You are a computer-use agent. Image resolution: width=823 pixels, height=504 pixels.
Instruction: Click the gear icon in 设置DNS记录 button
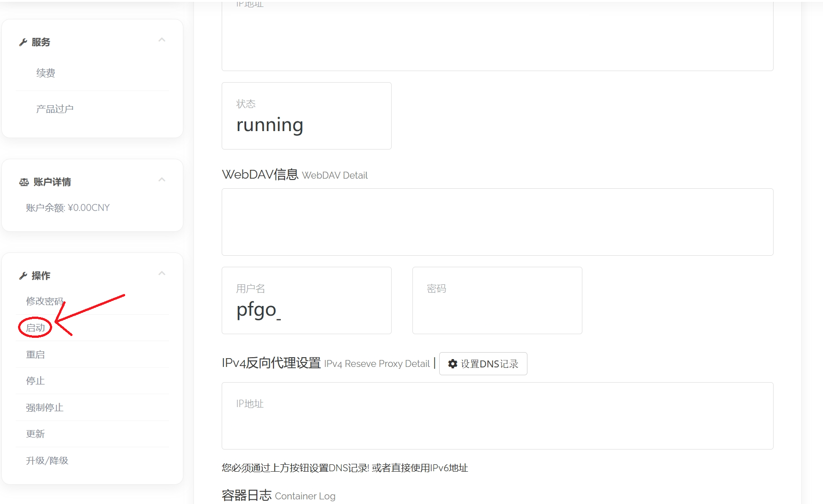453,364
